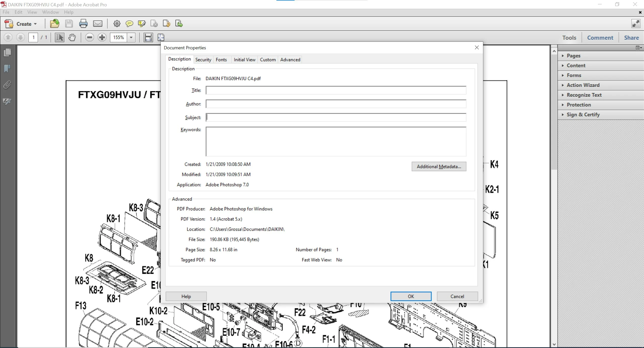
Task: Switch to the Security tab
Action: click(203, 60)
